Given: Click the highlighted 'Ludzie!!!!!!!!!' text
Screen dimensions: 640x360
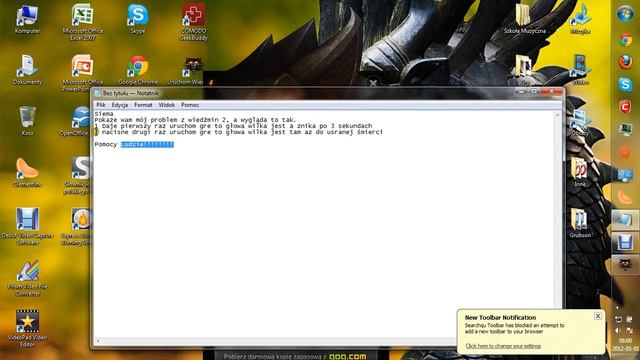Looking at the screenshot, I should (147, 144).
